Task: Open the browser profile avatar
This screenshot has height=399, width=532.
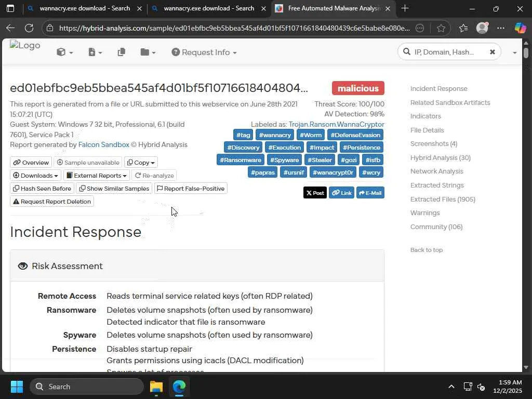Action: click(482, 28)
